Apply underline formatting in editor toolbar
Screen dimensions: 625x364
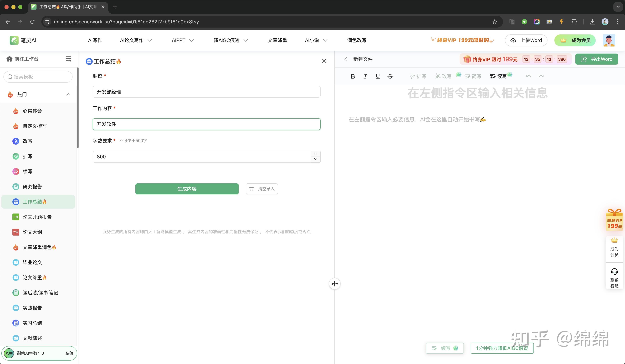click(377, 76)
